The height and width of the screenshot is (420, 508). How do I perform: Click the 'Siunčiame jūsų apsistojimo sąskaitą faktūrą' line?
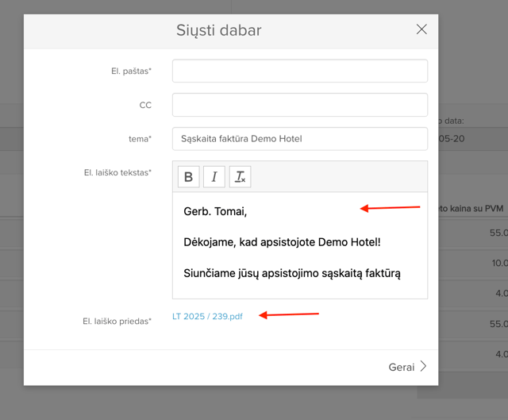292,273
